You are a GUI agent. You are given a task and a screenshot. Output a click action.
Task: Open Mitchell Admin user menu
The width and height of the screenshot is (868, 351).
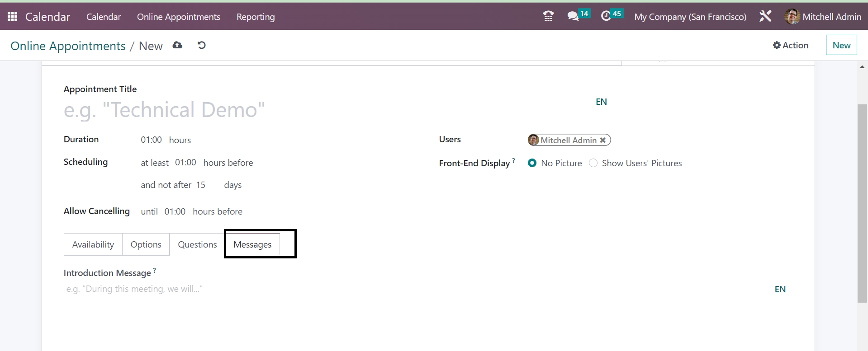(823, 17)
